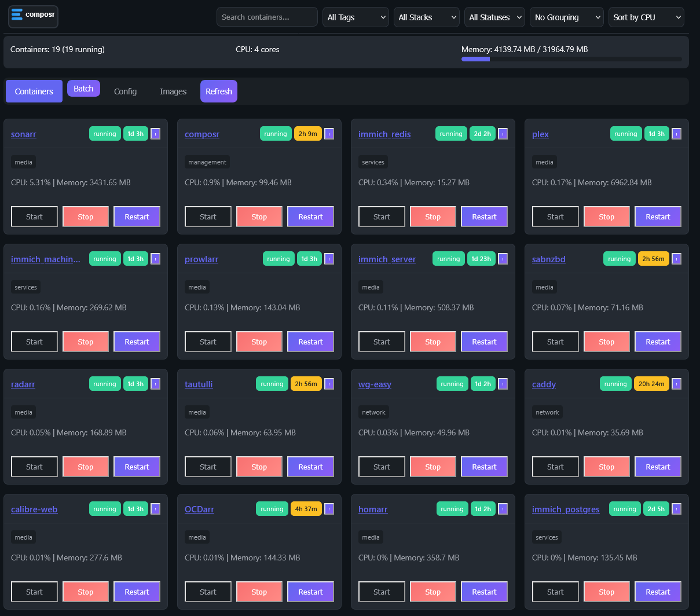Open the options menu icon on wg-easy card
This screenshot has height=616, width=700.
(x=503, y=384)
